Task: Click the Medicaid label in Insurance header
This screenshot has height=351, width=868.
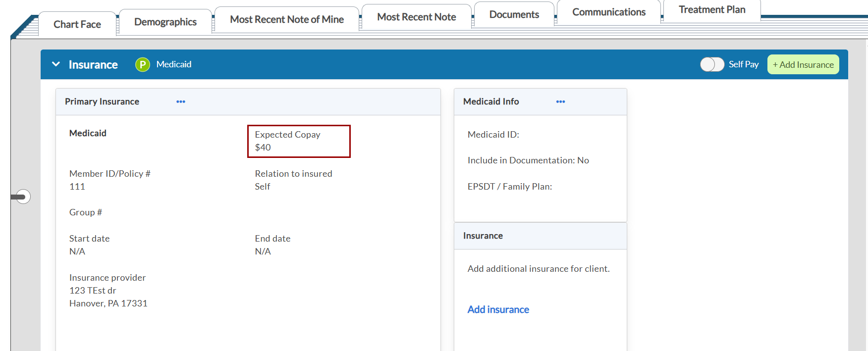Action: pyautogui.click(x=174, y=64)
